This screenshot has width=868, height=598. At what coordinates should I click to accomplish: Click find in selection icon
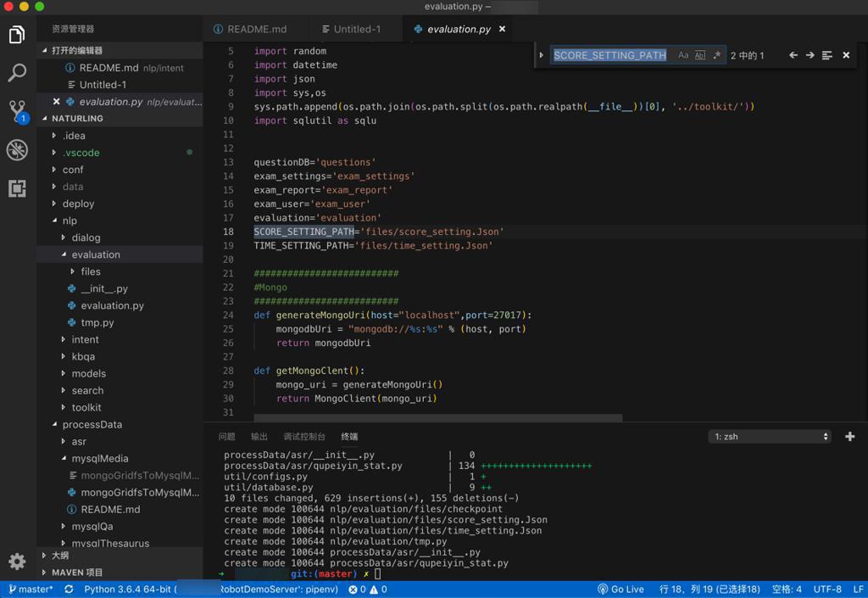pos(827,55)
